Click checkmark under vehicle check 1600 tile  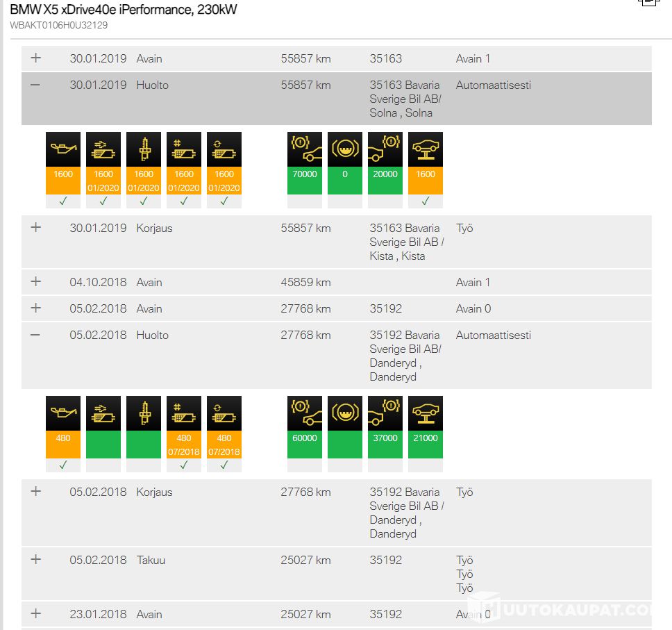pos(426,201)
